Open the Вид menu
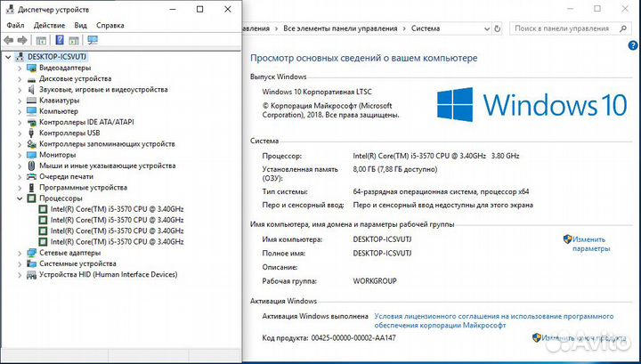641x364 pixels. (x=80, y=25)
